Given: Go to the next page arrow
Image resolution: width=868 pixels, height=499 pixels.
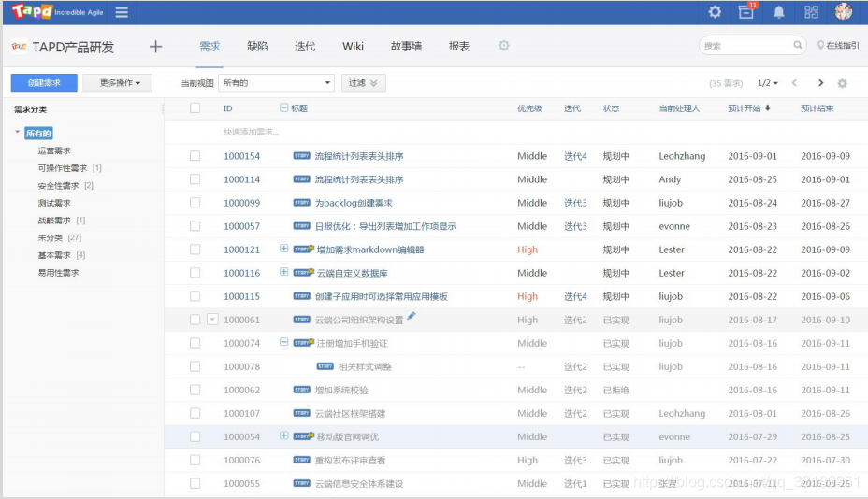Looking at the screenshot, I should coord(820,83).
